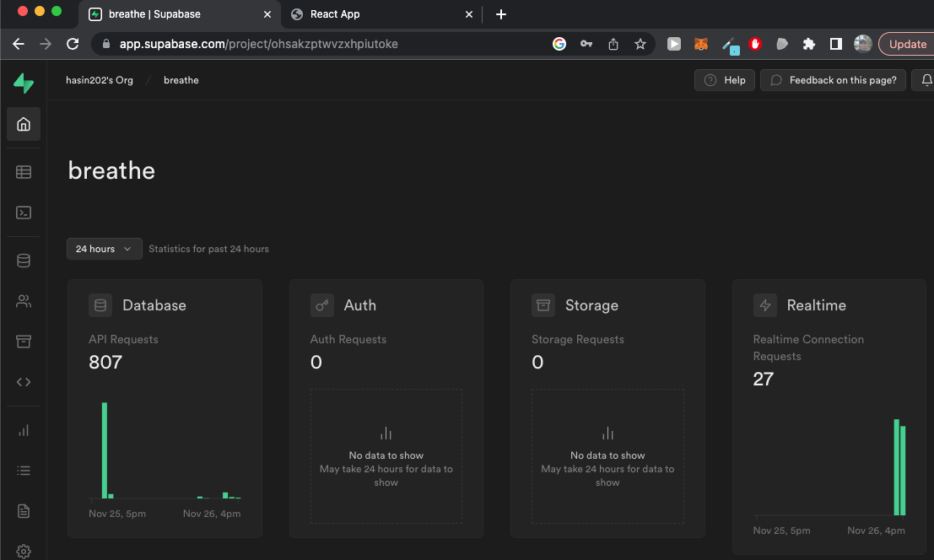This screenshot has height=560, width=934.
Task: Open hasin202's Org breadcrumb link
Action: pyautogui.click(x=100, y=80)
